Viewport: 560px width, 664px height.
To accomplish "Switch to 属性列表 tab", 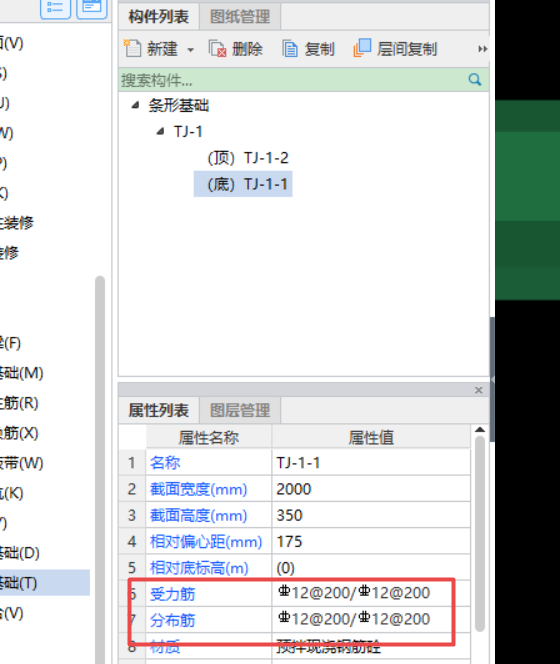I will pyautogui.click(x=159, y=410).
